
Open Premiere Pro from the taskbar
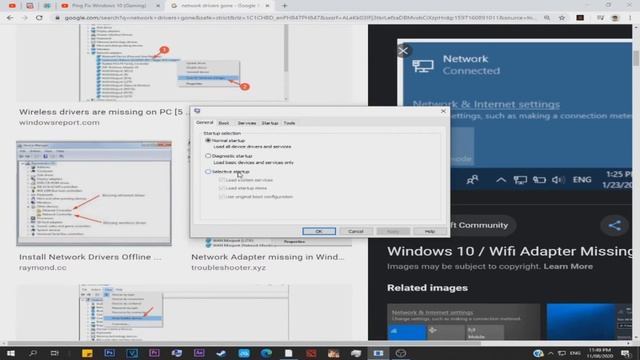[154, 353]
